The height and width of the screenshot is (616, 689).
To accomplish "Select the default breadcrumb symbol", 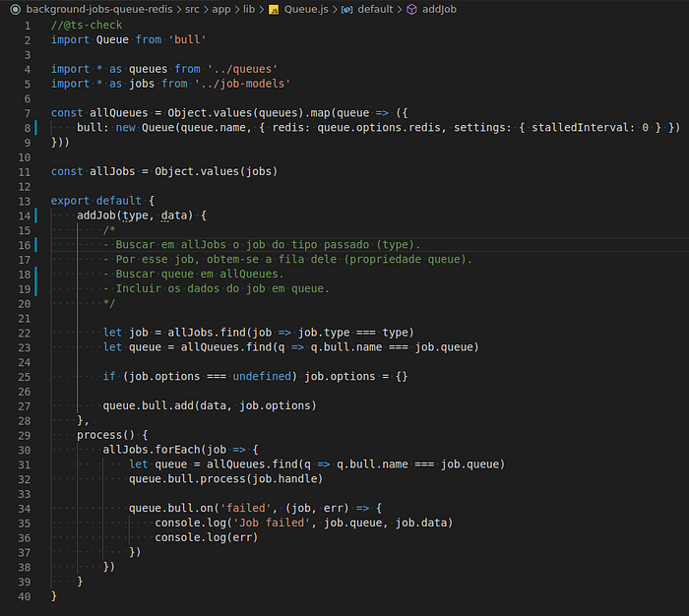I will click(x=375, y=9).
